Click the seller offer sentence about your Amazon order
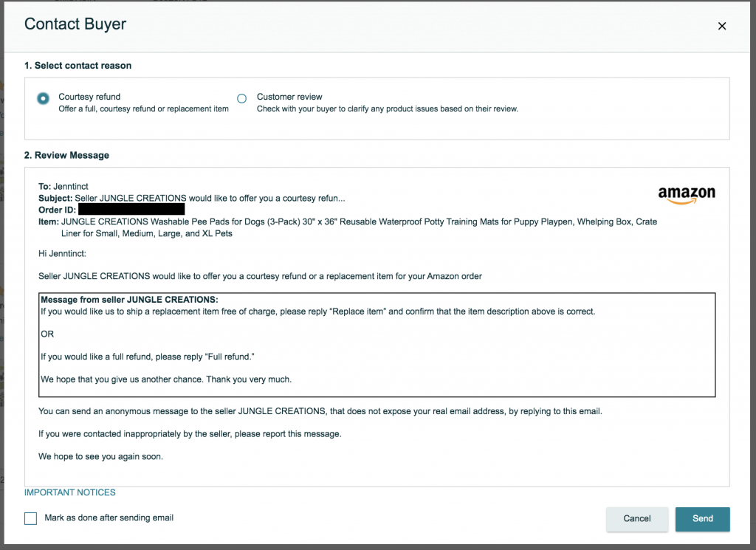 pos(261,276)
